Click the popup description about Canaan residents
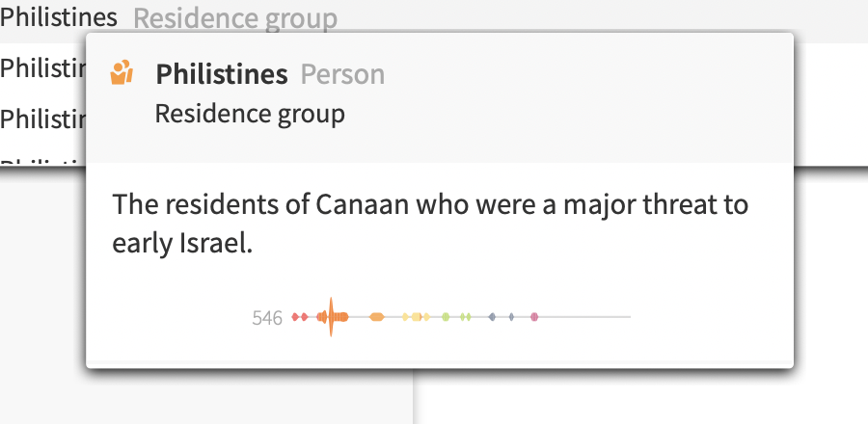Viewport: 868px width, 424px height. click(x=430, y=224)
